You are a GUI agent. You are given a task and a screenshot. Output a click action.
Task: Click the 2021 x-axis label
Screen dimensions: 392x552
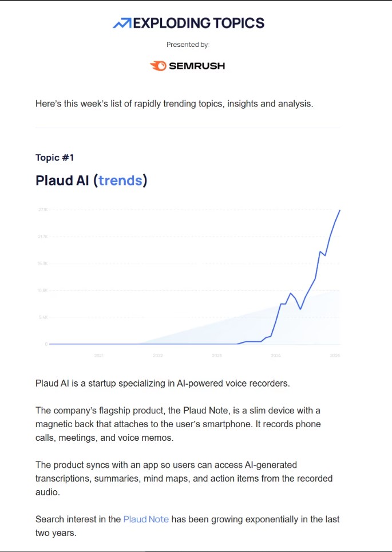(x=99, y=356)
